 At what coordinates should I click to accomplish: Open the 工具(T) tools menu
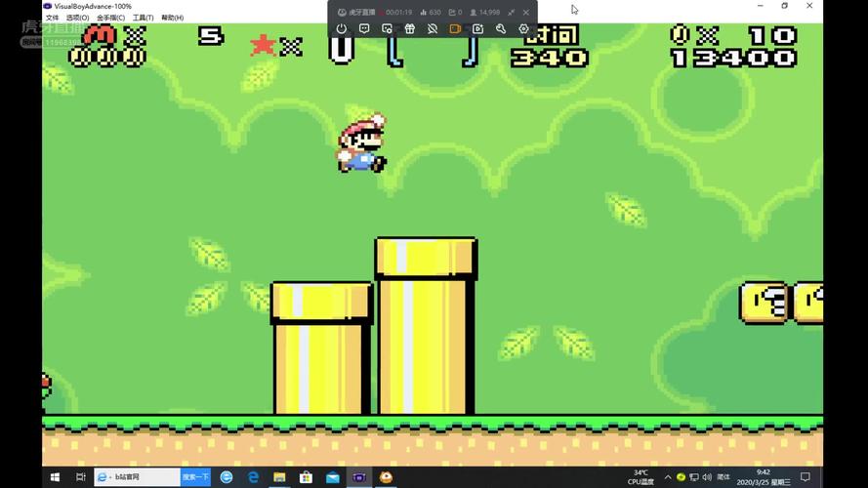pos(143,18)
